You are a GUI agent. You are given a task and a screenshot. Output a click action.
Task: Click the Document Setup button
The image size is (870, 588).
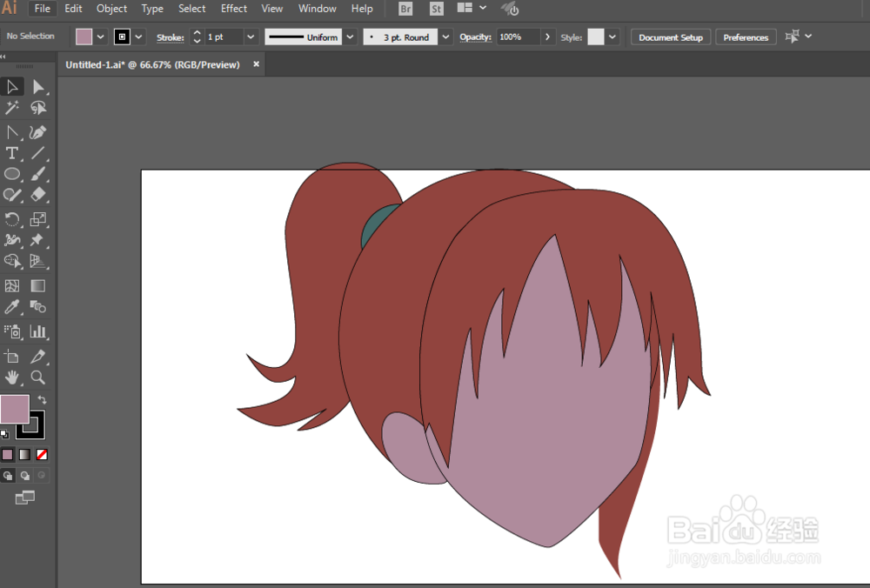[670, 37]
